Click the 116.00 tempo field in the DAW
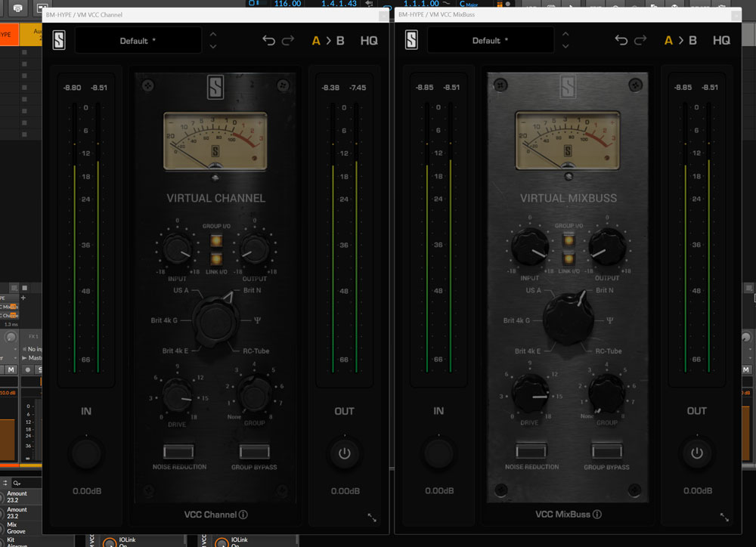 tap(288, 3)
